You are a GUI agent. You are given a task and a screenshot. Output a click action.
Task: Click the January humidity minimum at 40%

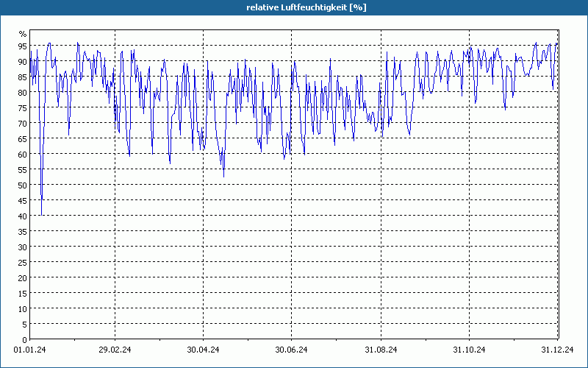(41, 215)
